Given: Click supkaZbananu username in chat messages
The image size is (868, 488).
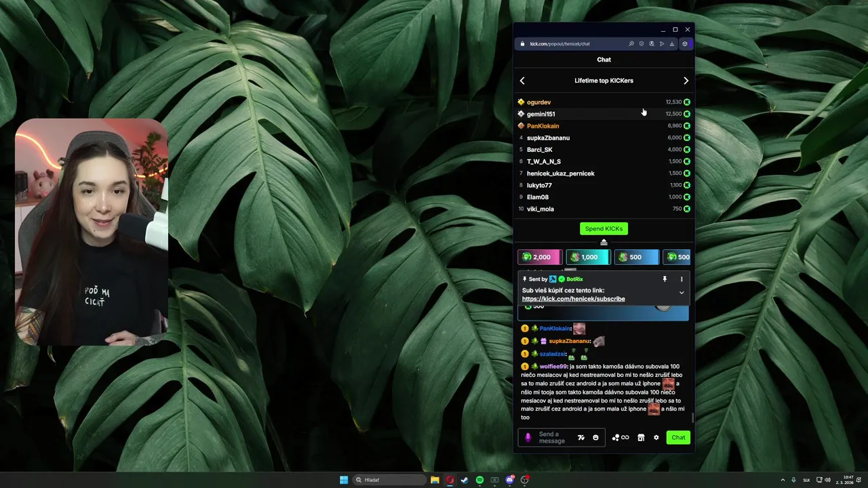Looking at the screenshot, I should (x=570, y=342).
